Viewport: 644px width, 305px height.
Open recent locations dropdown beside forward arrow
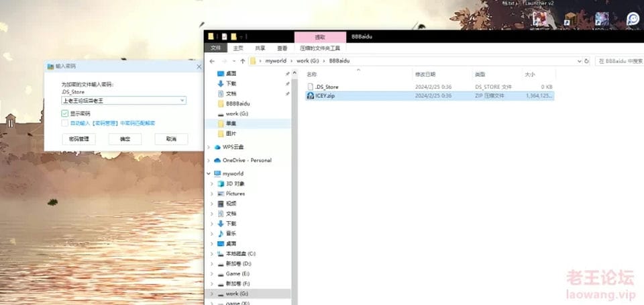coord(233,61)
